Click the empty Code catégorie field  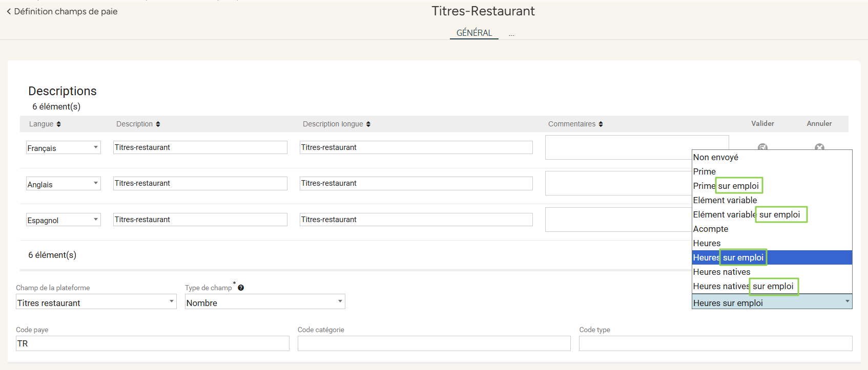point(433,343)
